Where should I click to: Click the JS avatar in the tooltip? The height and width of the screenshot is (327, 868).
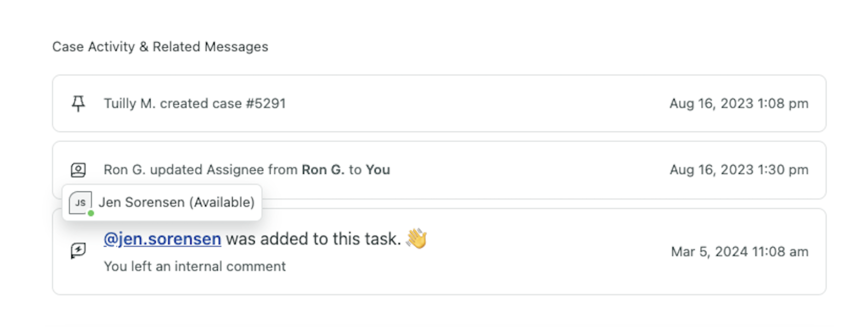tap(80, 202)
